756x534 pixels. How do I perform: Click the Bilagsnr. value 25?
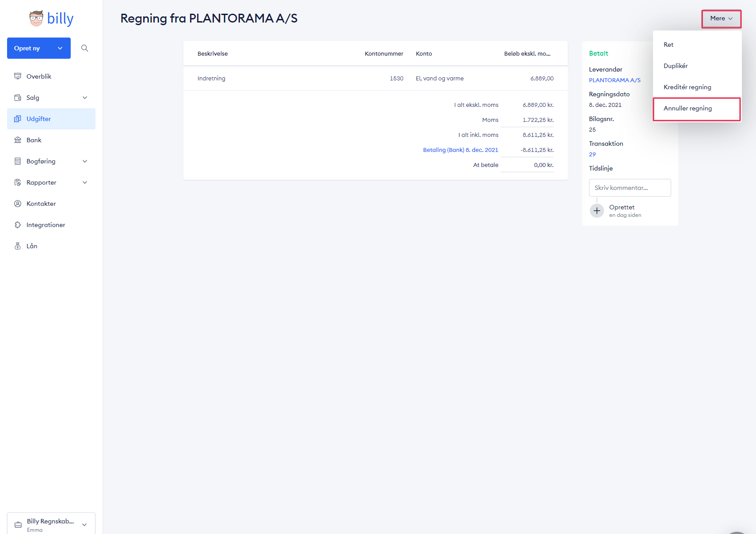(x=592, y=129)
